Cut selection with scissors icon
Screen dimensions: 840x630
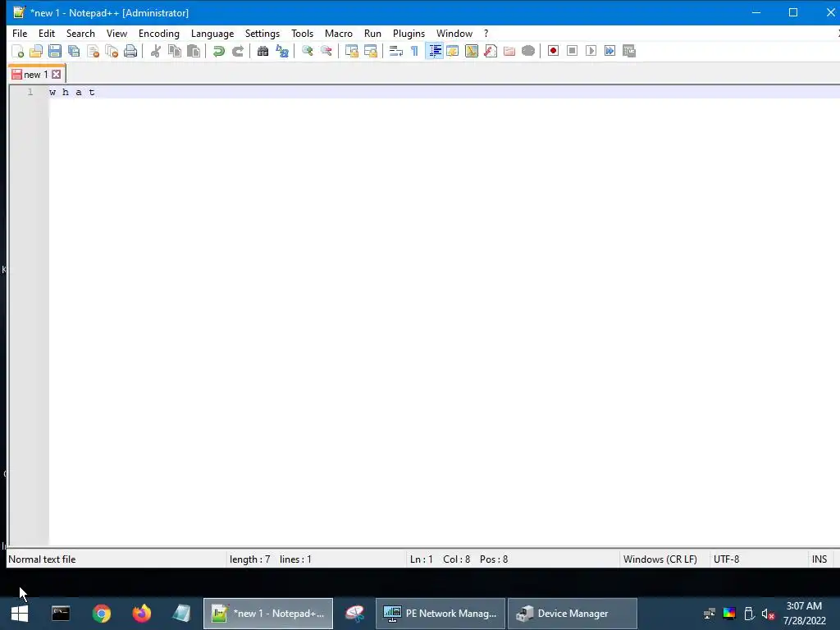pyautogui.click(x=156, y=52)
